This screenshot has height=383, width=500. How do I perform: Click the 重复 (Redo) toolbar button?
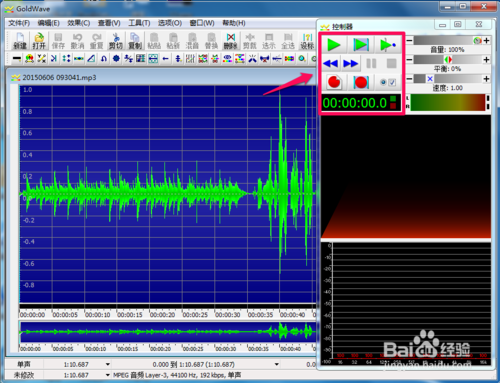[97, 41]
